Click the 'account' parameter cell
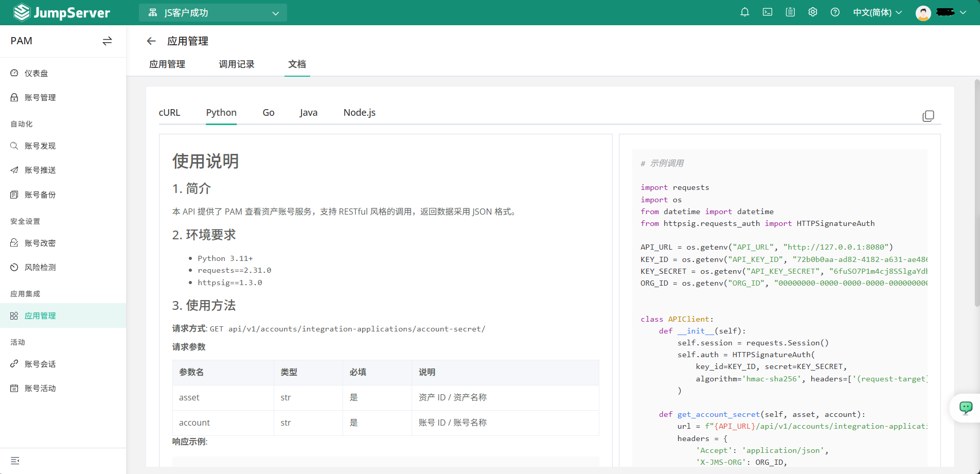Screen dimensions: 980x474 pyautogui.click(x=223, y=423)
